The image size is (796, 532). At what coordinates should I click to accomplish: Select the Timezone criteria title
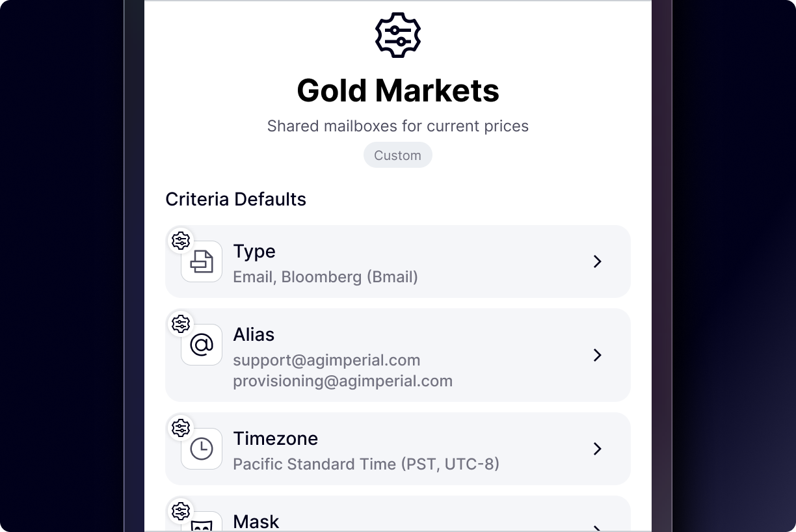click(x=275, y=438)
